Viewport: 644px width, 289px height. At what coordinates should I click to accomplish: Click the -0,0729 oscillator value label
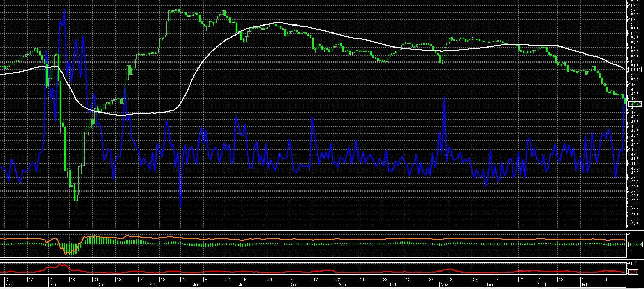point(635,244)
